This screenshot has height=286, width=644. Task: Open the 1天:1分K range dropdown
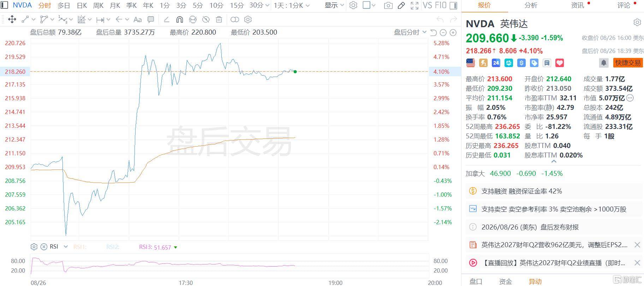291,5
